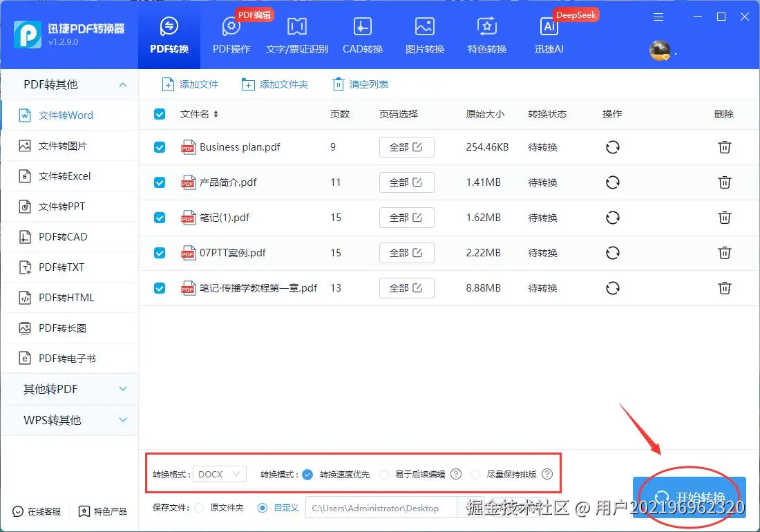Delete 笔记(1).pdf with trash icon
The height and width of the screenshot is (532, 760).
coord(725,218)
